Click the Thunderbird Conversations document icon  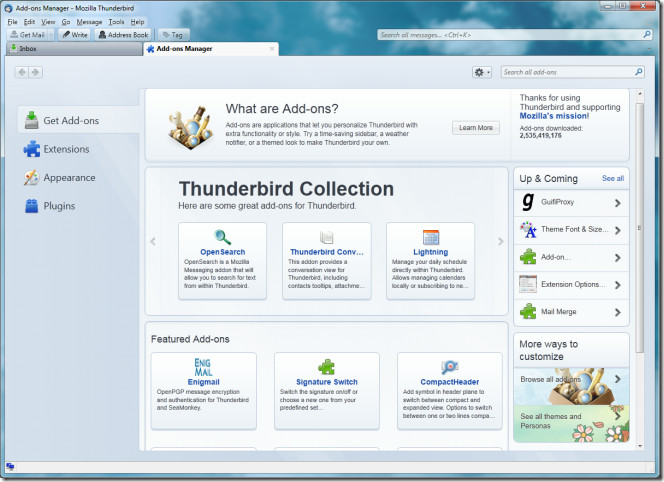(326, 237)
